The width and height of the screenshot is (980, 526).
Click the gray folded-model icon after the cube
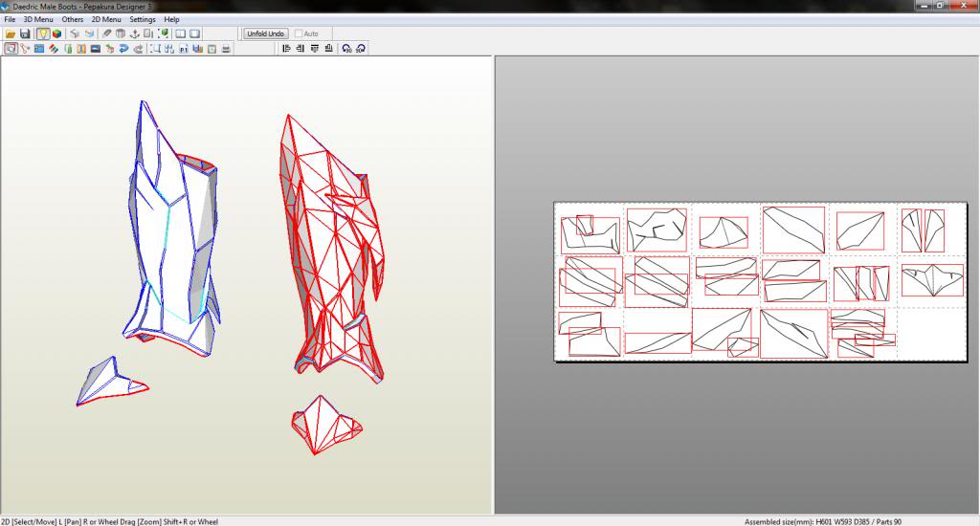(x=75, y=33)
